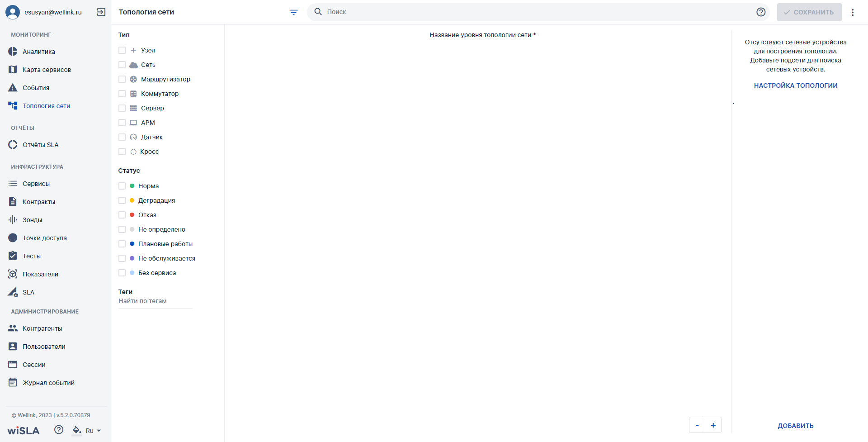Image resolution: width=868 pixels, height=442 pixels.
Task: Click the Сервисы list icon
Action: pos(13,184)
